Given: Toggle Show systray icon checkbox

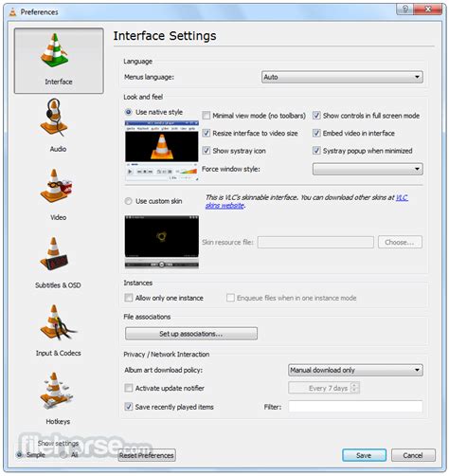Looking at the screenshot, I should click(207, 151).
